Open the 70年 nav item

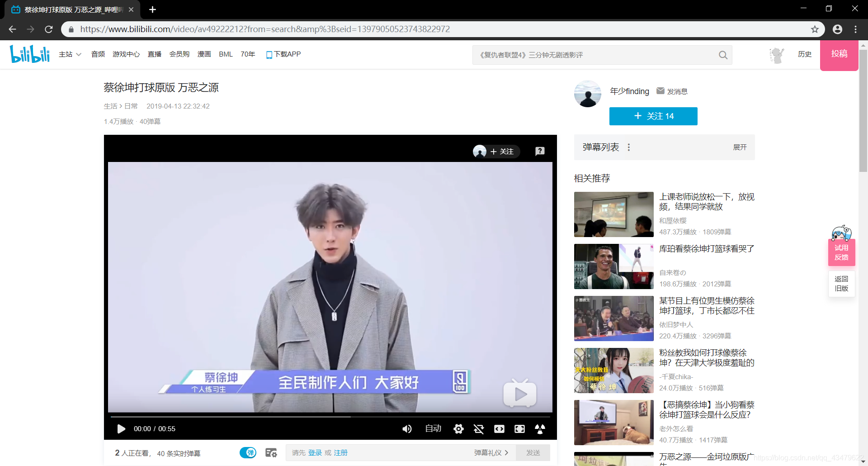(248, 54)
